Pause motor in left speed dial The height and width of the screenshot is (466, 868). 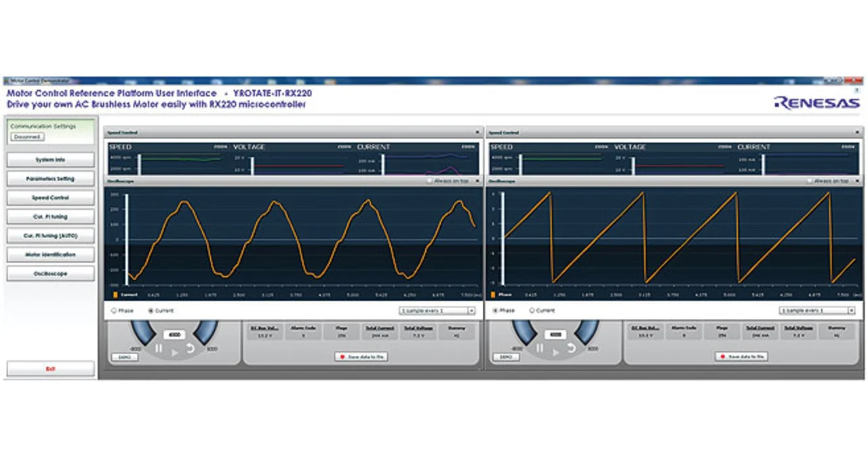(x=159, y=349)
